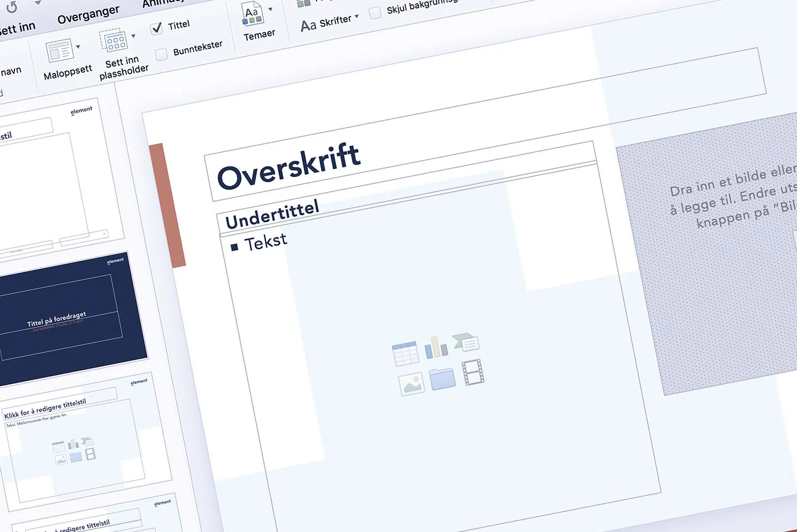The image size is (797, 532).
Task: Click the folder icon in the content placeholder
Action: click(442, 378)
